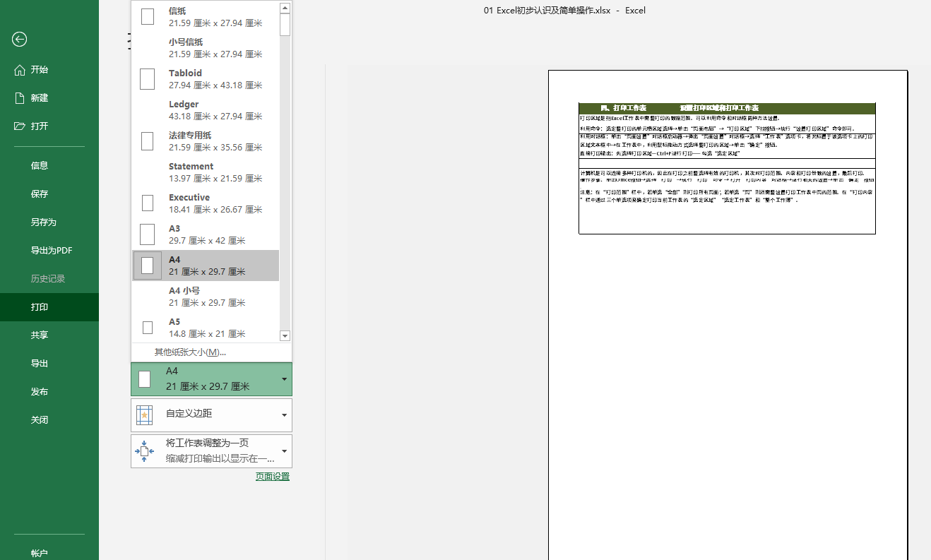Viewport: 931px width, 560px height.
Task: Select the A3 page icon
Action: tap(148, 234)
